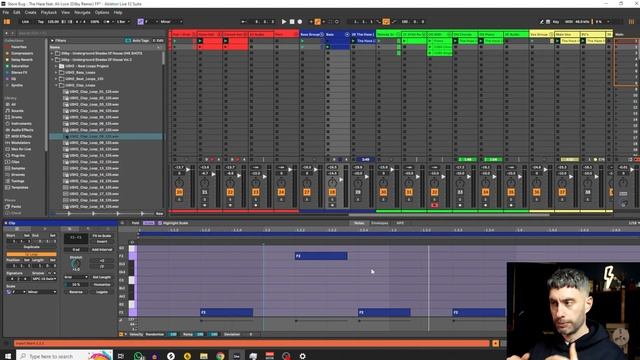Screen dimensions: 640x360
Task: Expand the Filters section in browser
Action: coord(52,41)
